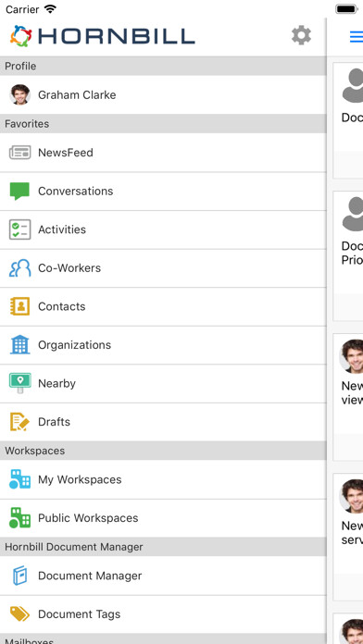The width and height of the screenshot is (363, 644).
Task: Tap the blue hamburger menu icon
Action: point(356,37)
